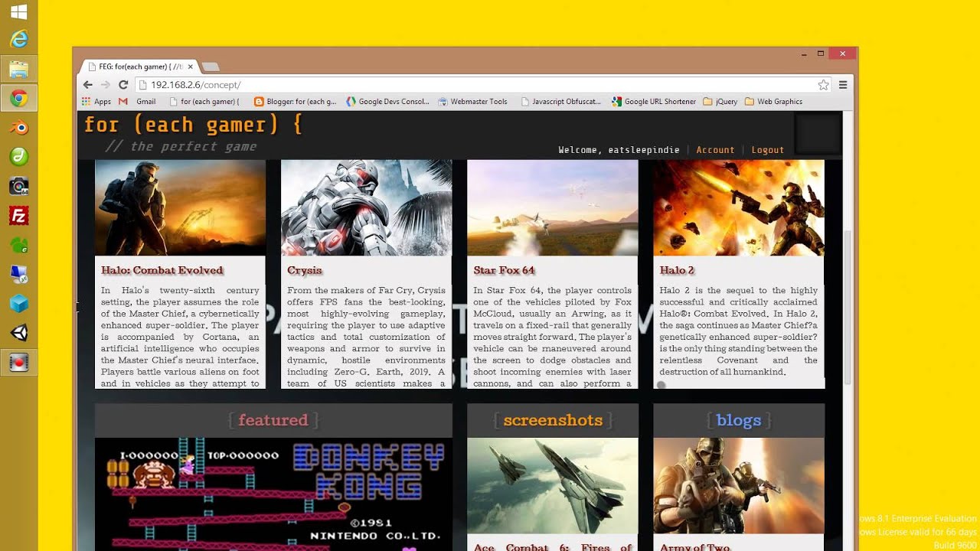The width and height of the screenshot is (980, 551).
Task: Open the Apps bookmark shortcut
Action: coord(96,101)
